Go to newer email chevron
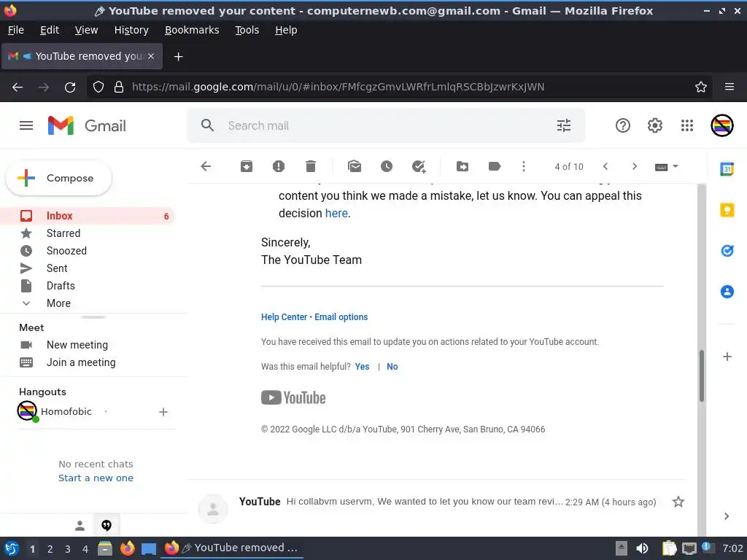747x560 pixels. (605, 166)
